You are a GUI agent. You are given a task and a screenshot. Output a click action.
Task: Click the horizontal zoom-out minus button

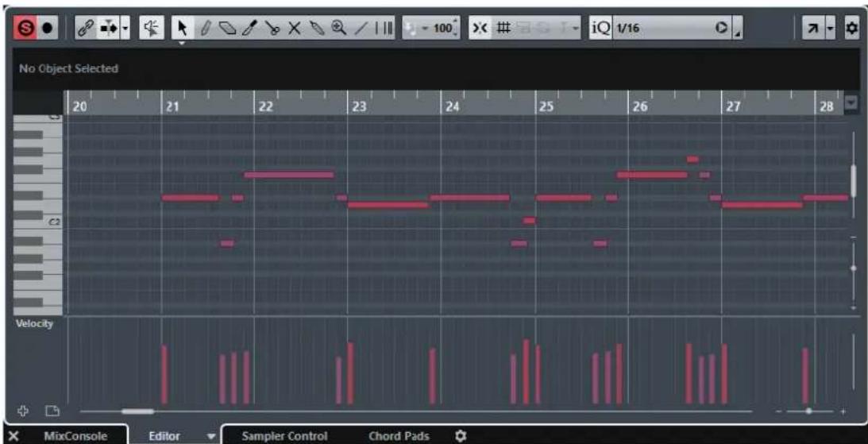pyautogui.click(x=778, y=411)
